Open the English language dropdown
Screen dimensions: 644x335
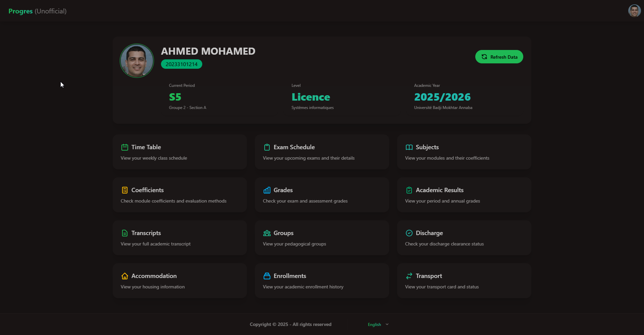click(377, 324)
